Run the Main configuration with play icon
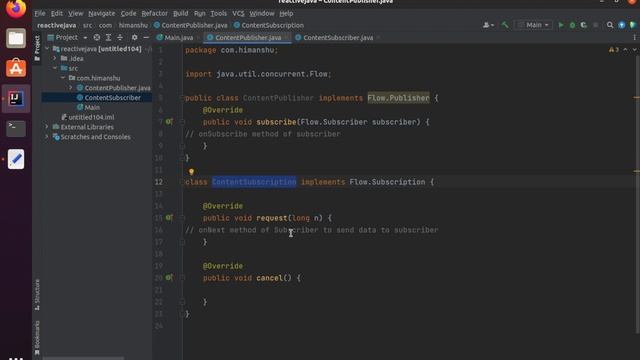This screenshot has height=360, width=640. click(561, 25)
